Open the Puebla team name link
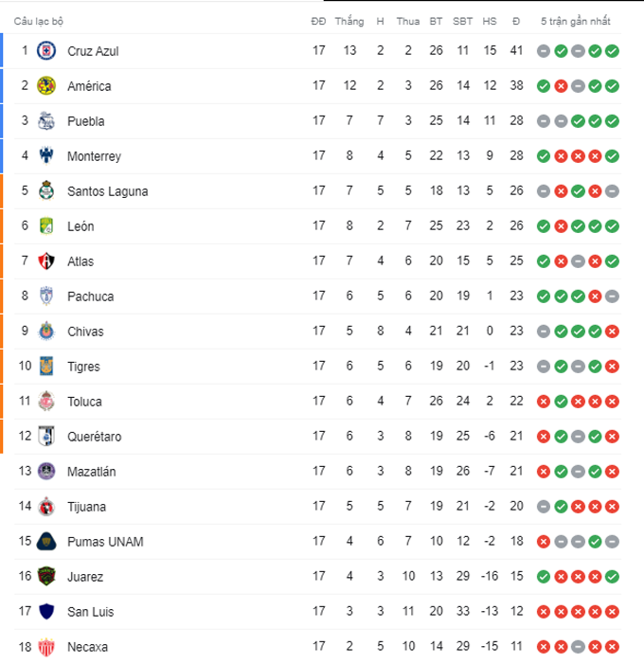This screenshot has height=664, width=644. pos(86,121)
